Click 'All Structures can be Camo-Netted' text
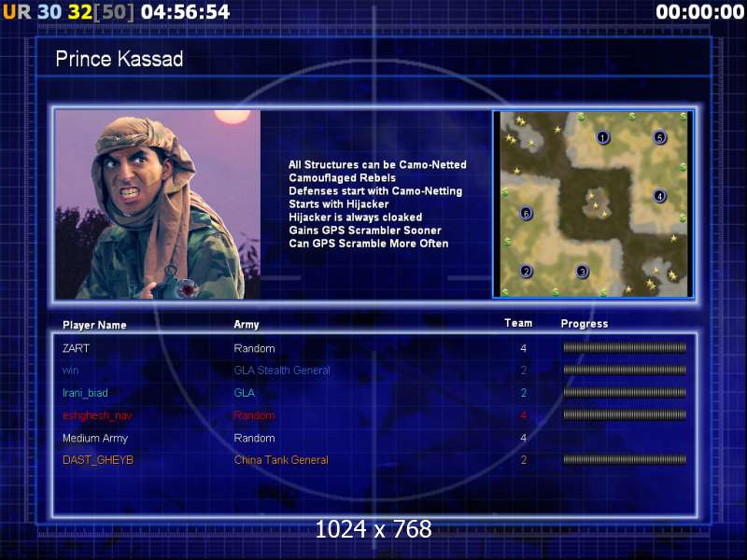This screenshot has width=747, height=560. pyautogui.click(x=377, y=165)
